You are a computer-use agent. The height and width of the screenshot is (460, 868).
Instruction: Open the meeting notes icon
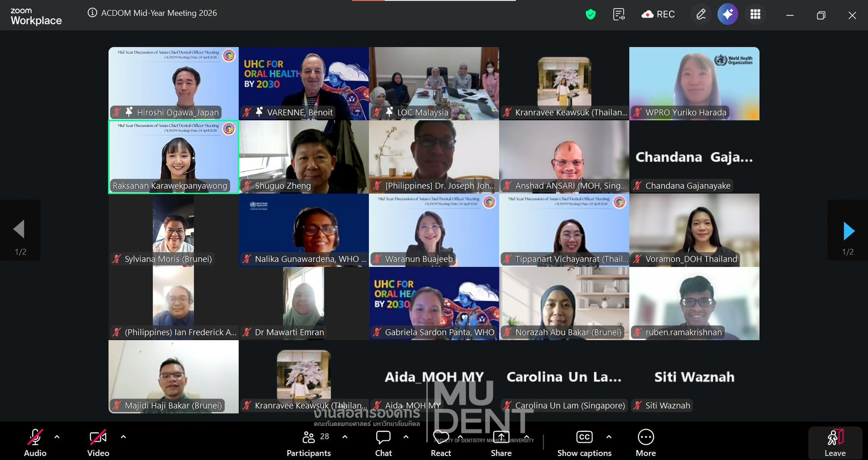pyautogui.click(x=619, y=14)
